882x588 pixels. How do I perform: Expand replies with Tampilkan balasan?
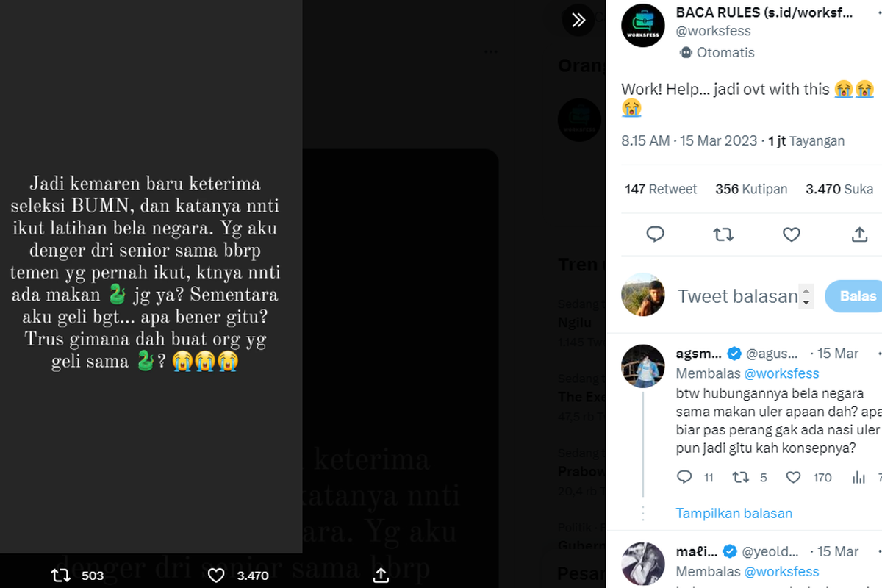pos(734,513)
